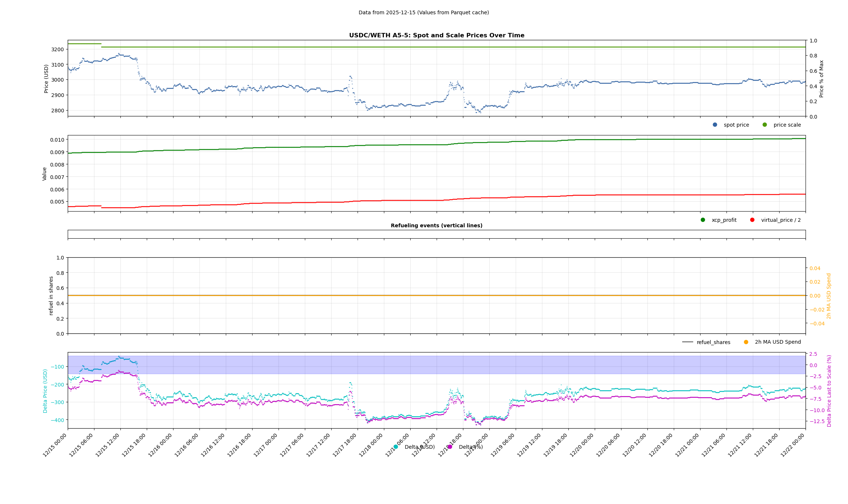Click the Data from 2025-12-15 header text
The image size is (848, 504).
[x=423, y=12]
